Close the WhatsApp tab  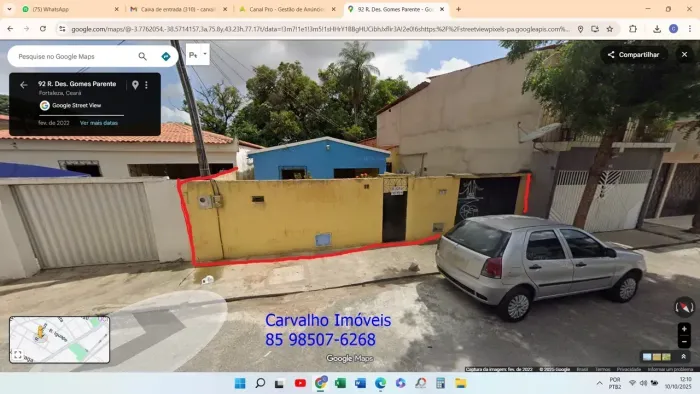tap(117, 9)
